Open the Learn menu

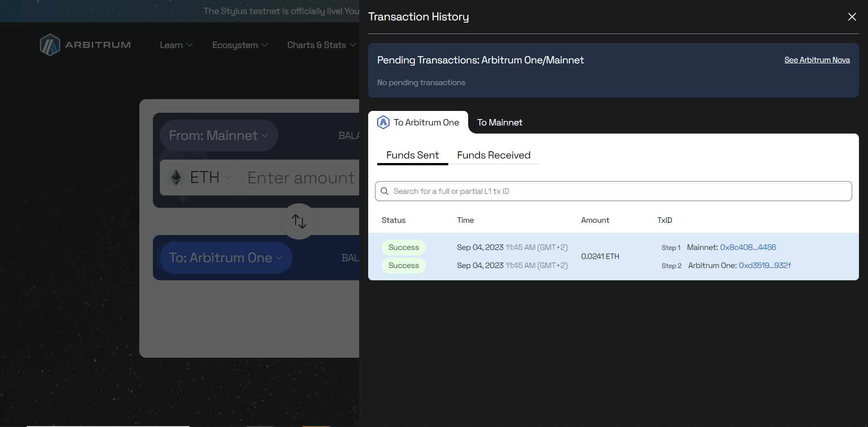point(176,45)
